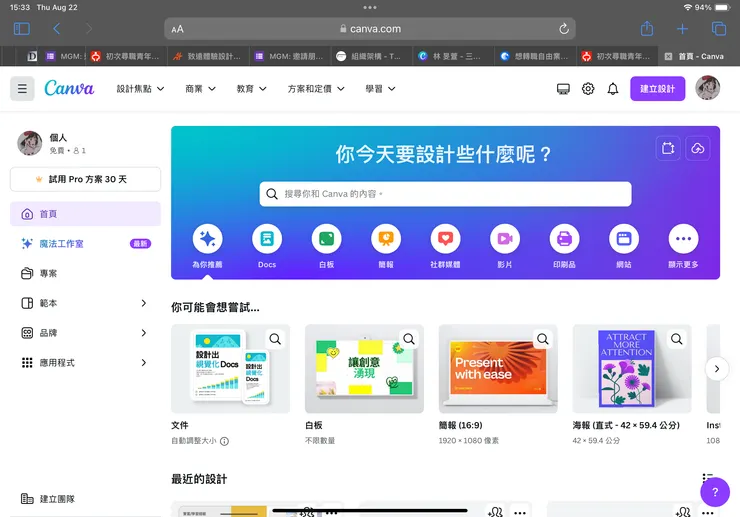Click magnifier on 文件 card

[275, 339]
